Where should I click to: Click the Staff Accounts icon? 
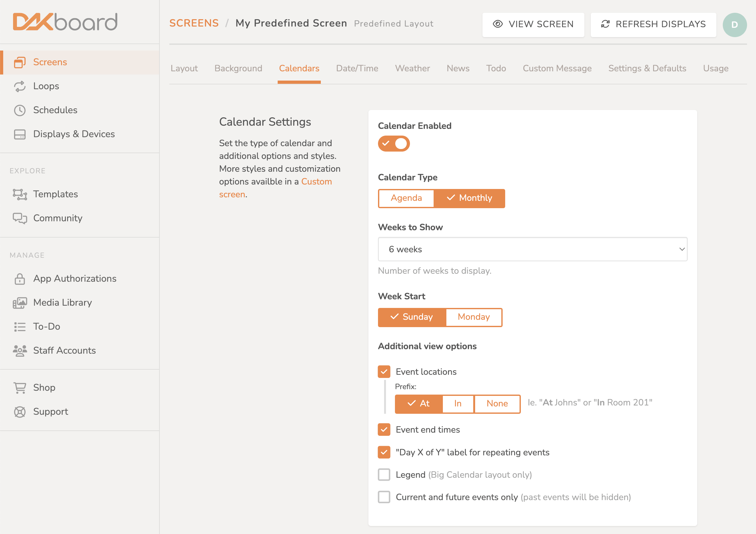(20, 350)
